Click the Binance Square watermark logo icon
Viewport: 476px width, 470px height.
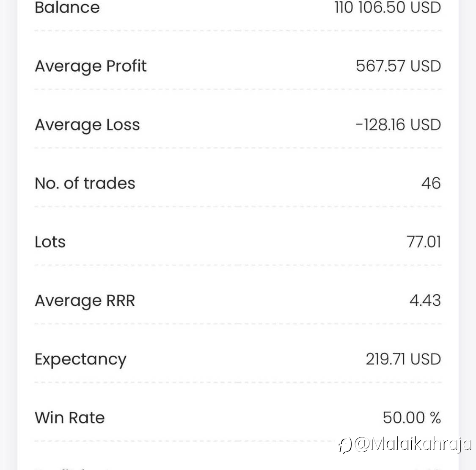[x=345, y=445]
